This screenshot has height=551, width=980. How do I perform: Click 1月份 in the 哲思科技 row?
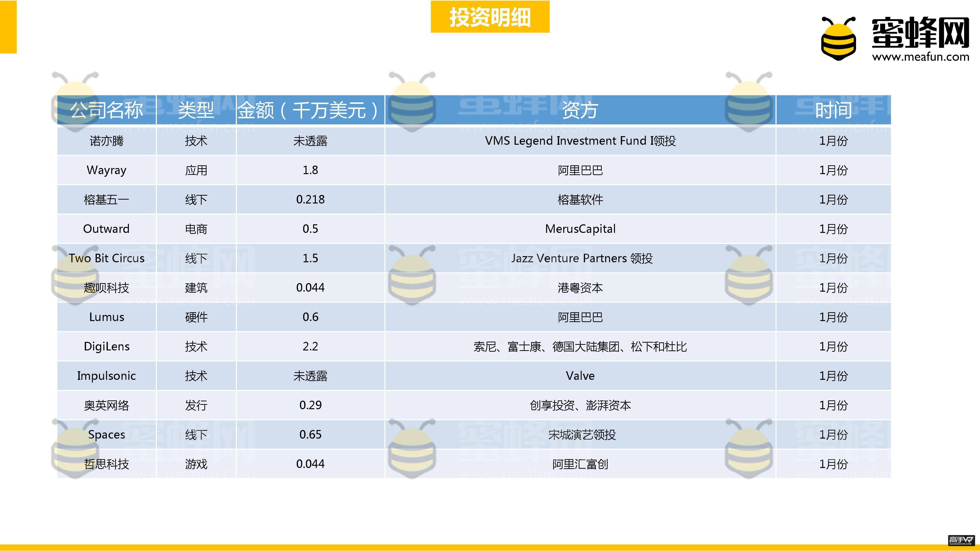(833, 464)
